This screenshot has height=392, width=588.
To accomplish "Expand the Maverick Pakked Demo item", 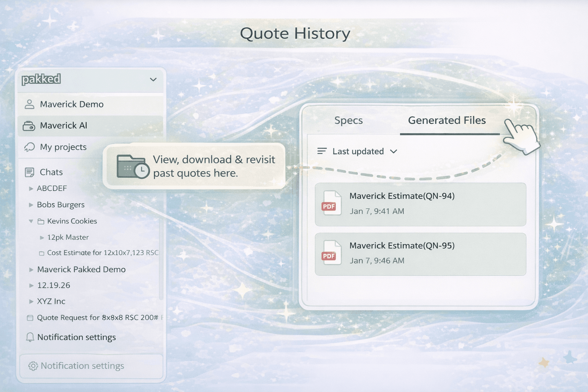I will pyautogui.click(x=31, y=269).
